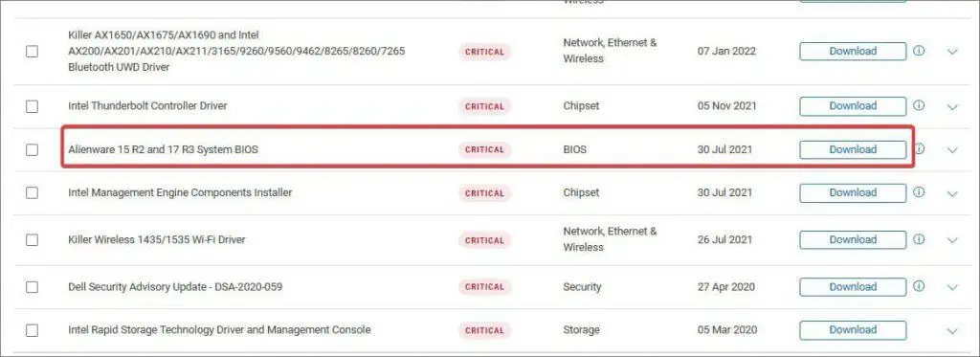Tick the Dell Security Advisory Update checkbox
The width and height of the screenshot is (980, 357).
32,287
